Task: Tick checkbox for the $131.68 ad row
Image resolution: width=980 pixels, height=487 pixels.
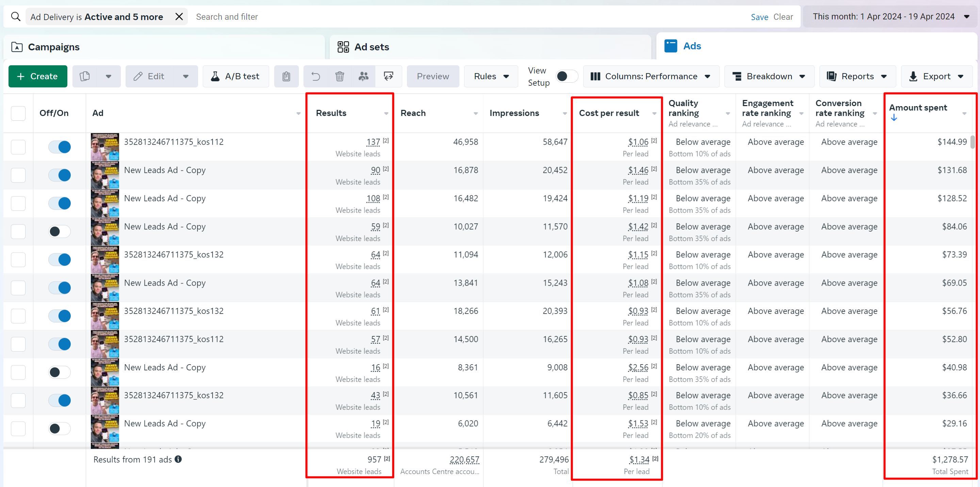Action: point(18,175)
